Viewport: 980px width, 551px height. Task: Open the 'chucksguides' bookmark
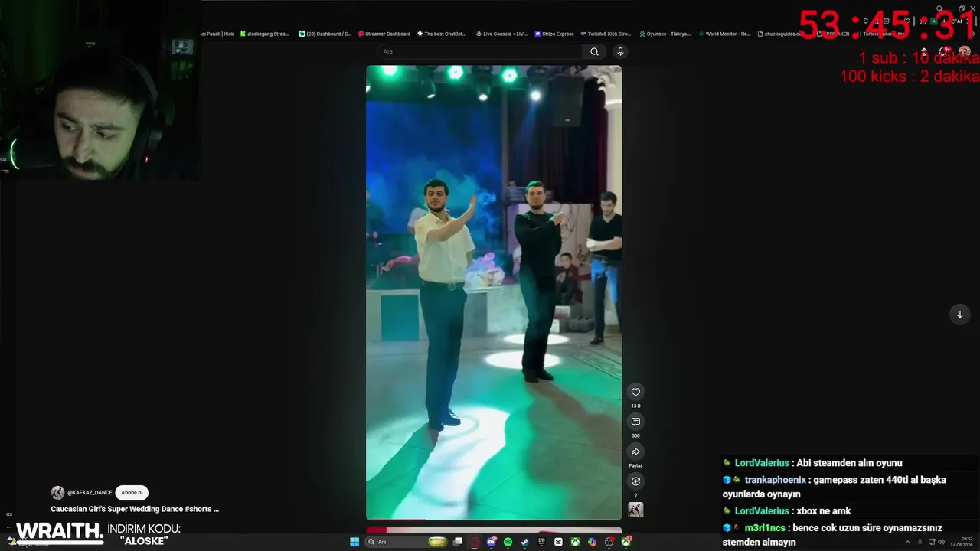[x=779, y=34]
